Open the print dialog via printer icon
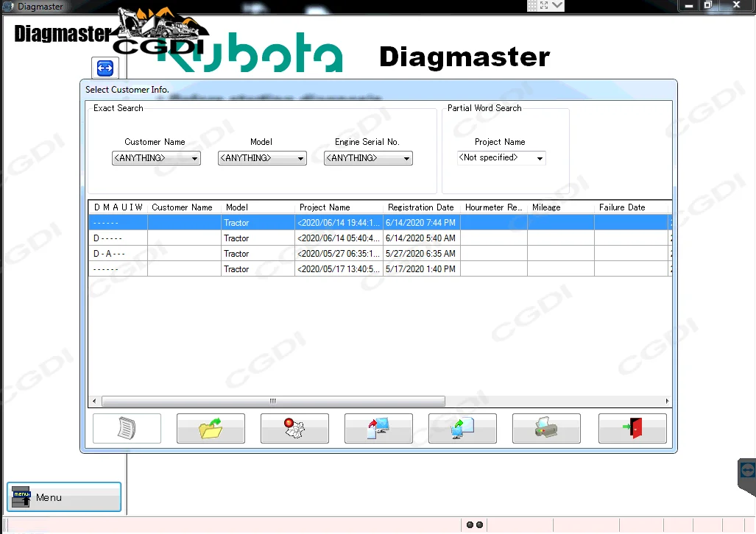This screenshot has height=534, width=756. coord(546,428)
